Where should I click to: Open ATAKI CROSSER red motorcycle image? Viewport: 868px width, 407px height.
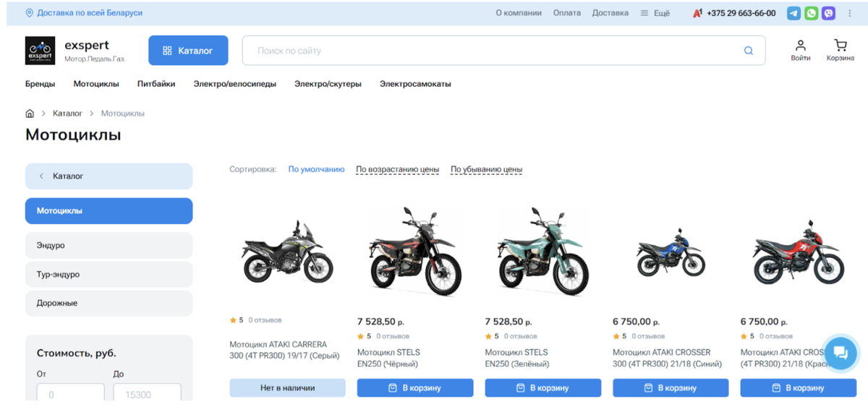click(x=798, y=253)
